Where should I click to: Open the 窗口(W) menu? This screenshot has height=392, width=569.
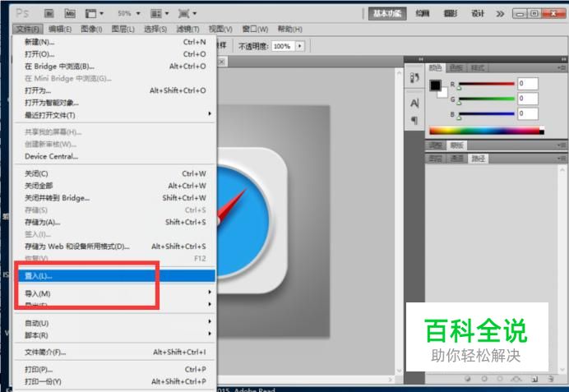255,29
